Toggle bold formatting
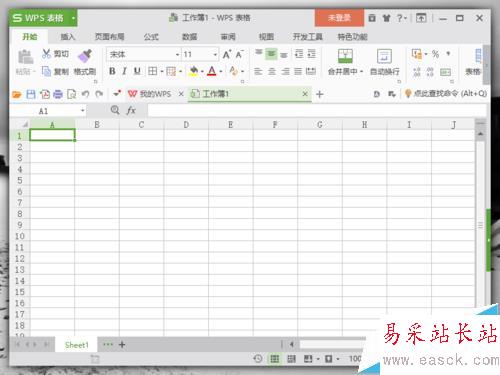The image size is (500, 375). [112, 71]
